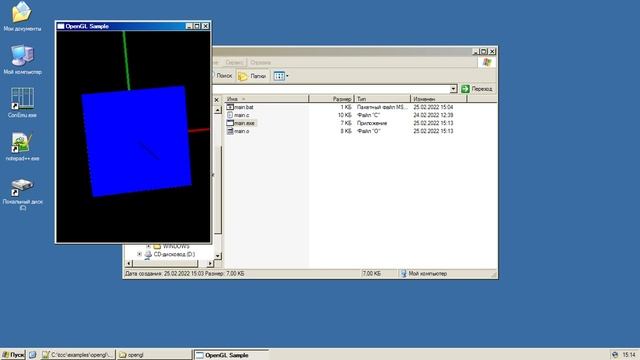Select the main.exe file icon
640x360 pixels.
(x=230, y=123)
